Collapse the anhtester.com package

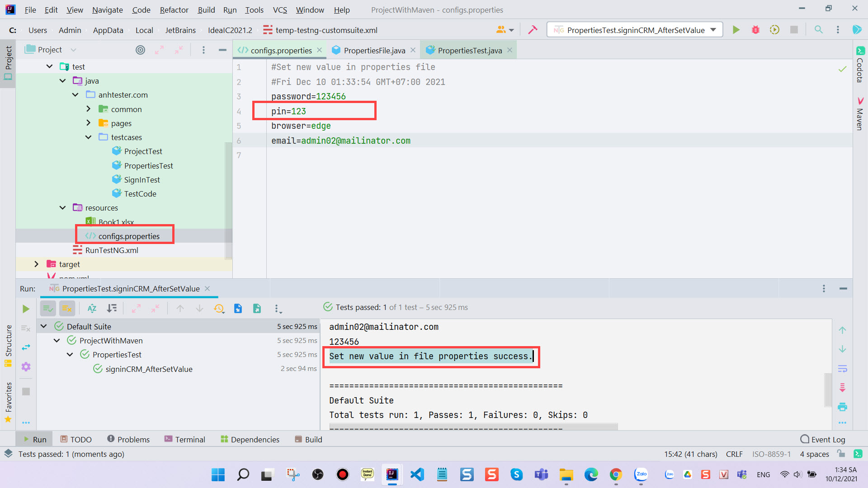tap(75, 94)
